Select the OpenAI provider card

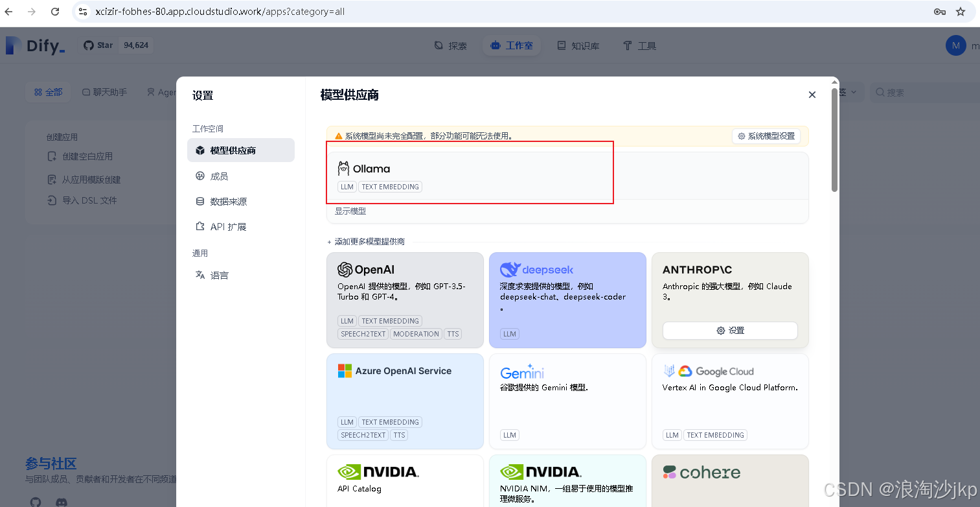tap(405, 300)
